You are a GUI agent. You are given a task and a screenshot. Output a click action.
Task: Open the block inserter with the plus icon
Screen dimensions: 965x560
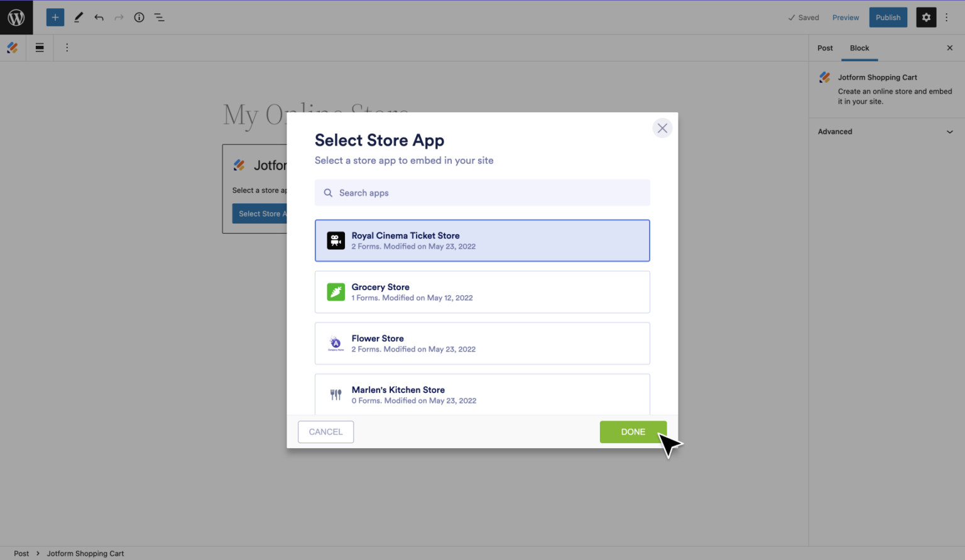(x=55, y=17)
